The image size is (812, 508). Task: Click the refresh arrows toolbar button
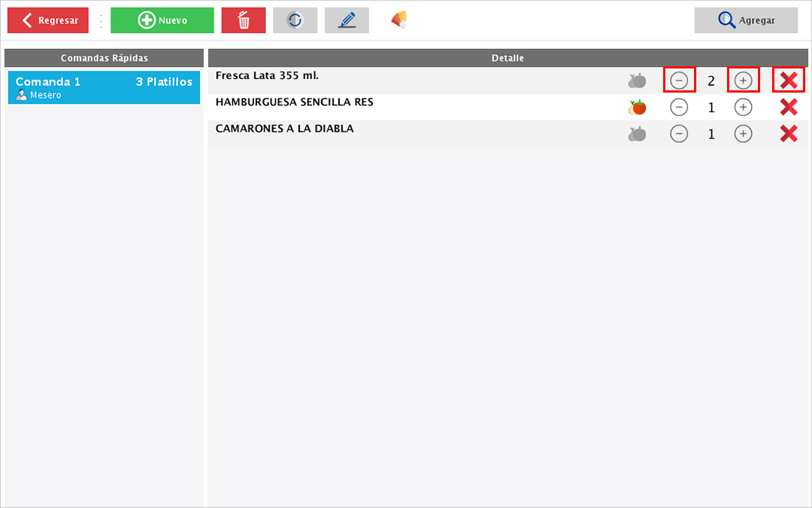click(x=295, y=21)
